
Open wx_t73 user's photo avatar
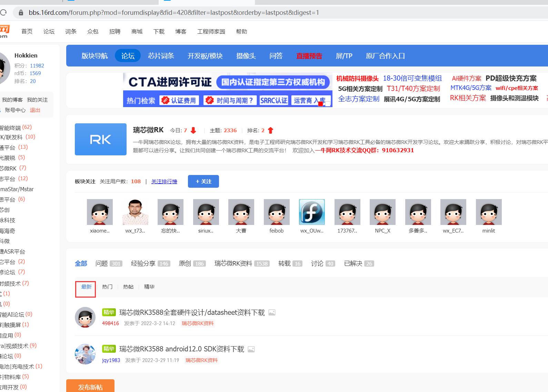pyautogui.click(x=135, y=212)
